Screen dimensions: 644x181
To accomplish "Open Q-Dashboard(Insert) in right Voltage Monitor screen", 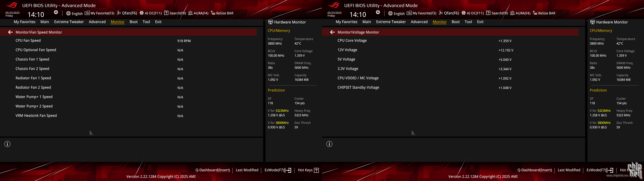I will tap(534, 170).
